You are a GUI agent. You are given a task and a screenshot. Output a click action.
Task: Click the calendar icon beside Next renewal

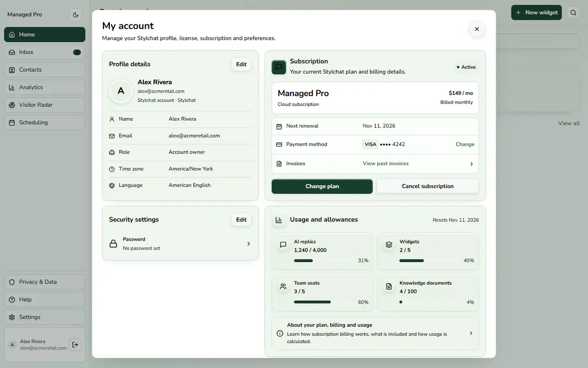[279, 126]
